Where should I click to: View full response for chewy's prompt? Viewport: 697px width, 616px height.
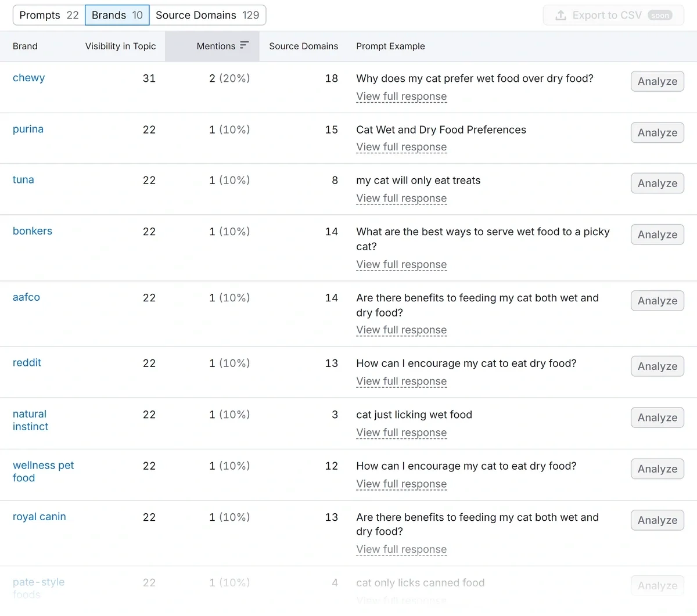click(401, 96)
